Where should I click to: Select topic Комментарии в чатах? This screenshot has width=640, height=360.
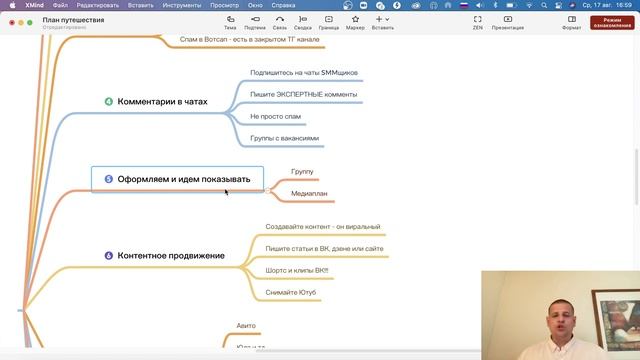pyautogui.click(x=162, y=102)
